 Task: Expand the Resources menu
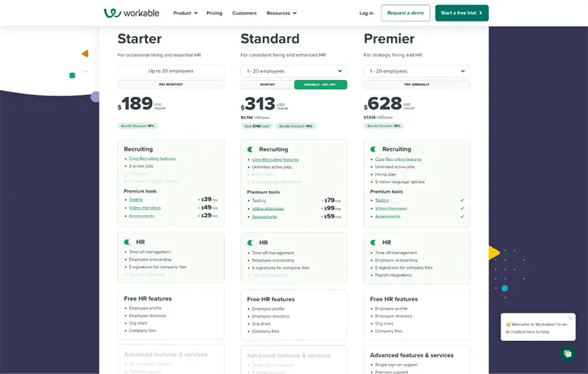tap(282, 13)
